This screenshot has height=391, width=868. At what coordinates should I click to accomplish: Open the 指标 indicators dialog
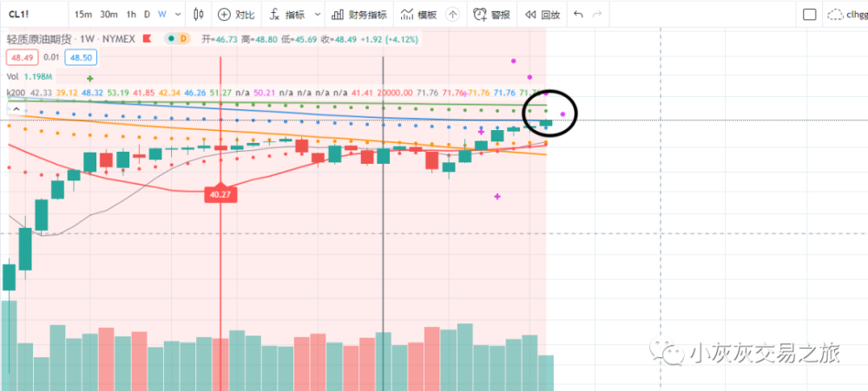(x=286, y=15)
